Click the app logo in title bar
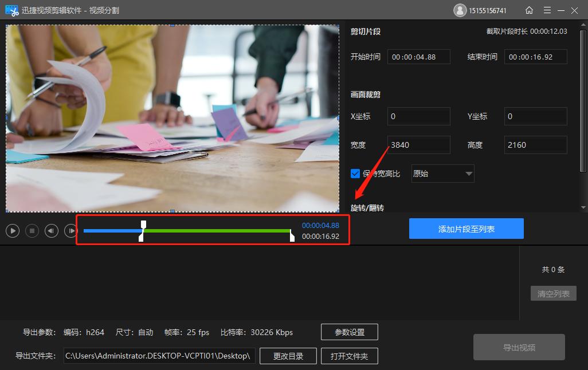This screenshot has height=370, width=588. click(12, 10)
